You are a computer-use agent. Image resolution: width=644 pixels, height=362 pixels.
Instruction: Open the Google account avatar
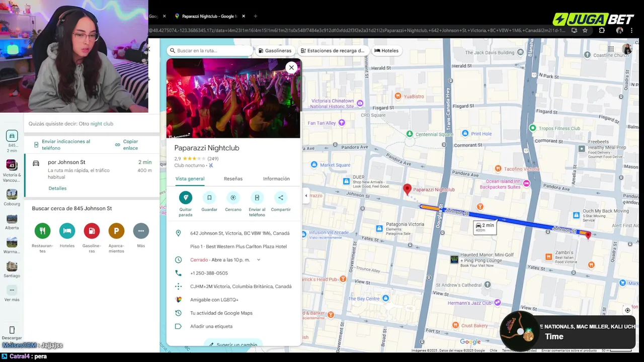[627, 49]
